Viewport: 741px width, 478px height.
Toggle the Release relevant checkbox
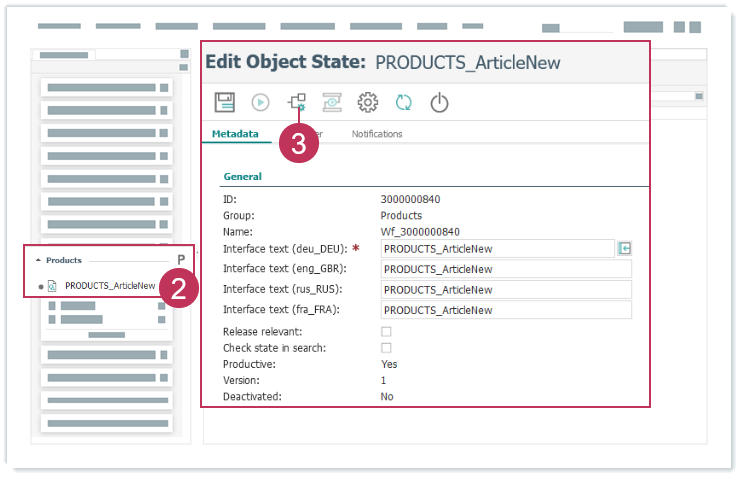pos(386,331)
